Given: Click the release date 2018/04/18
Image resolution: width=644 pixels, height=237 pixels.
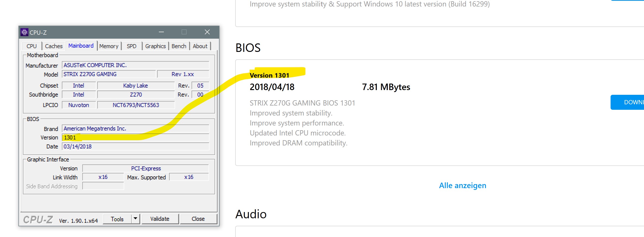Looking at the screenshot, I should 272,87.
